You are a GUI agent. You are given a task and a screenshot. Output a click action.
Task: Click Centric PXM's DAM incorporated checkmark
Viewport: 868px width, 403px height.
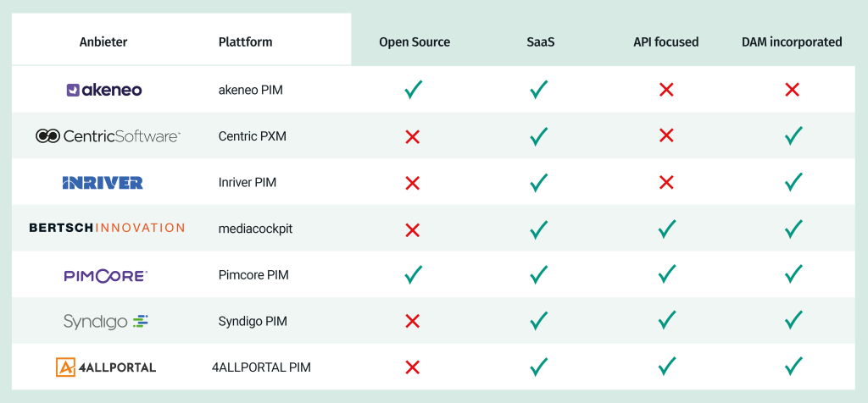point(793,136)
